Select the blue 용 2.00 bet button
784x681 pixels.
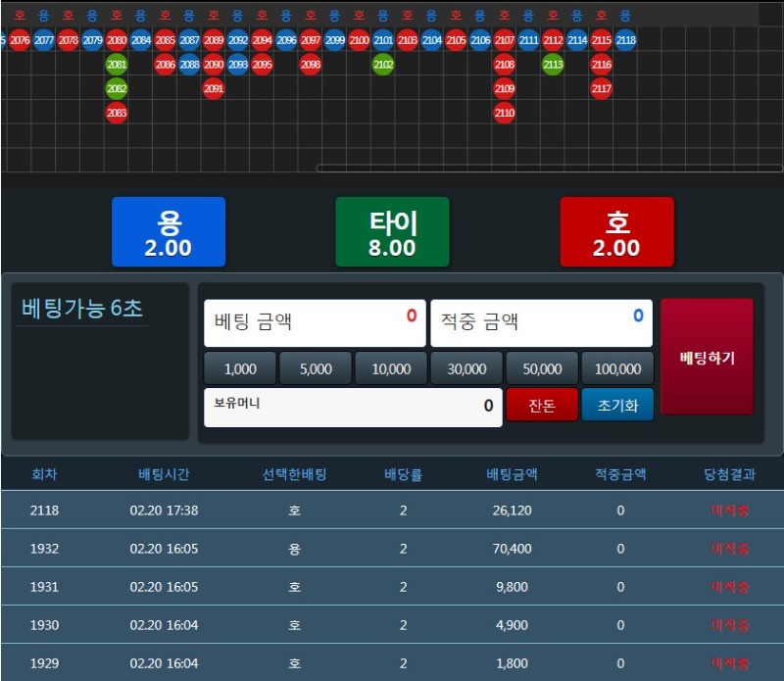pos(169,231)
